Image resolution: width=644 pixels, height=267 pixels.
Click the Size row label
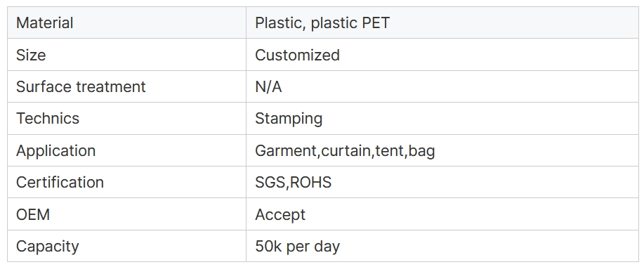click(x=31, y=55)
